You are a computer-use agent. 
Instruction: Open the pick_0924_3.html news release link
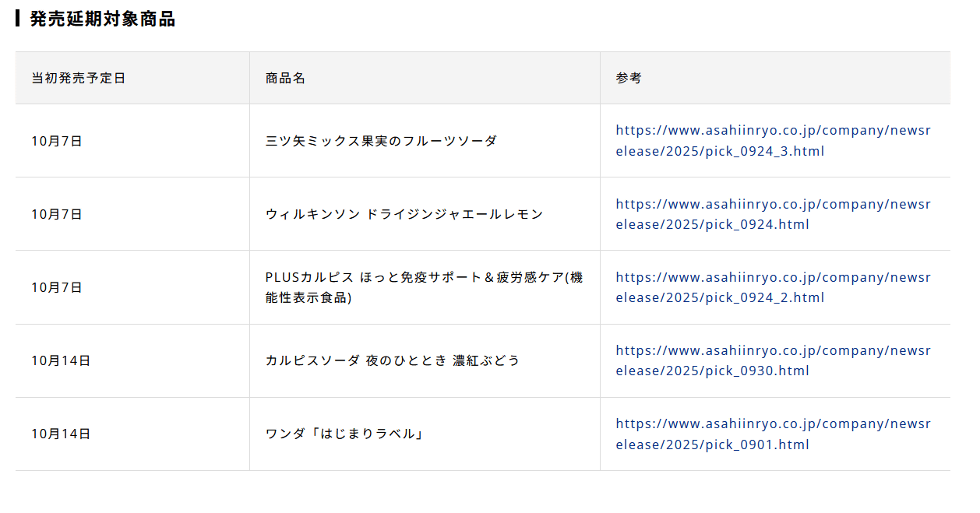(x=773, y=141)
